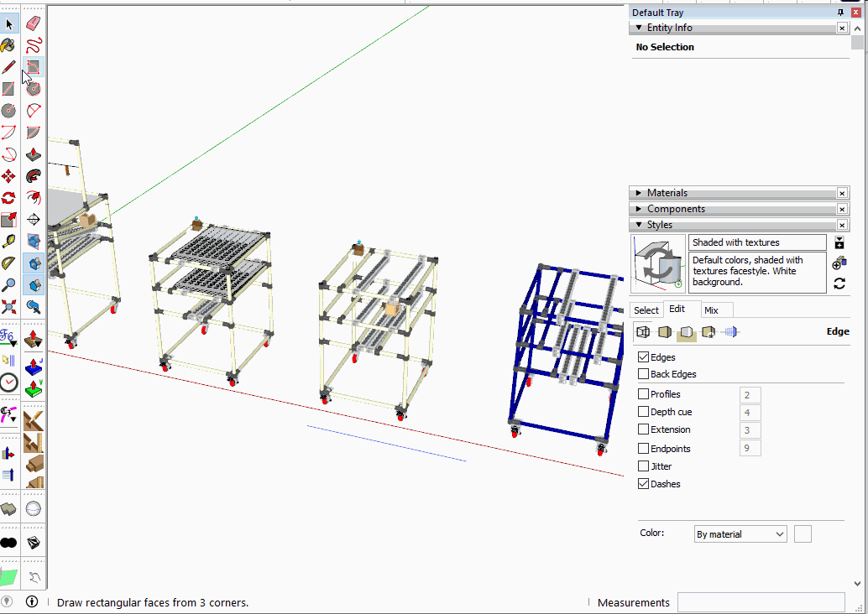Activate the Pie tool
This screenshot has height=614, width=868.
point(34,133)
